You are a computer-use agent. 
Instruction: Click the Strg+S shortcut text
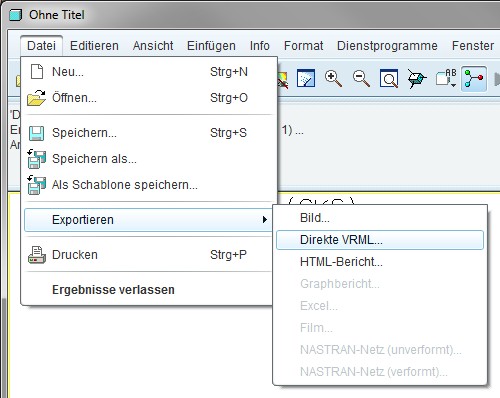coord(228,133)
